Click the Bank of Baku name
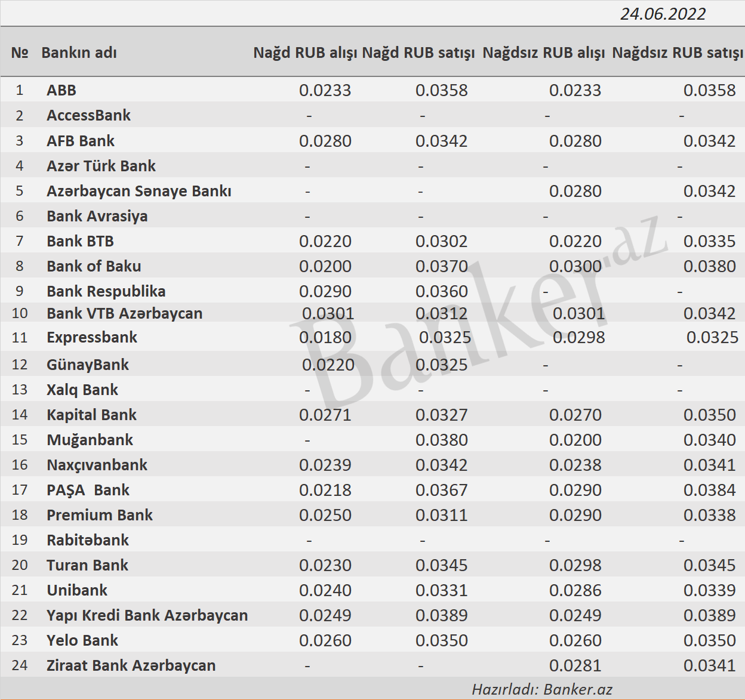Screen dimensions: 745x700 [x=94, y=266]
